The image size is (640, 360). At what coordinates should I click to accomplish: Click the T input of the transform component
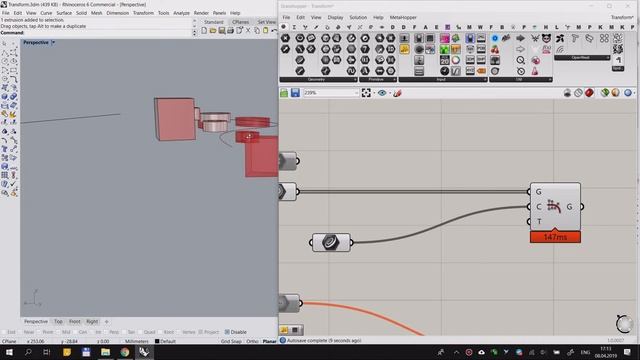pyautogui.click(x=538, y=222)
